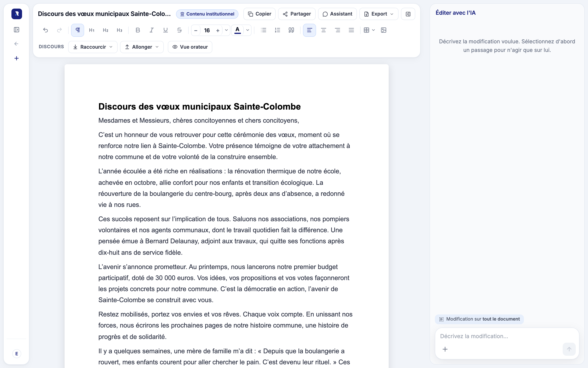Click the Partager button
Viewport: 588px width, 368px height.
pos(297,14)
